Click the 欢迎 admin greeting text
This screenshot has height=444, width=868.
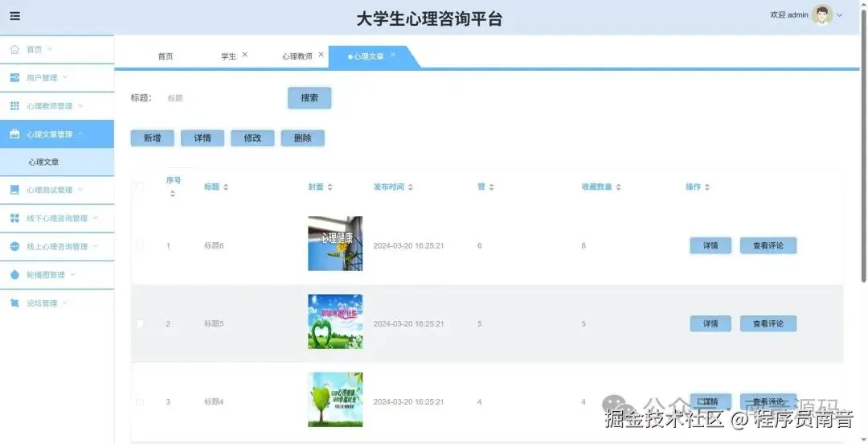pos(789,15)
